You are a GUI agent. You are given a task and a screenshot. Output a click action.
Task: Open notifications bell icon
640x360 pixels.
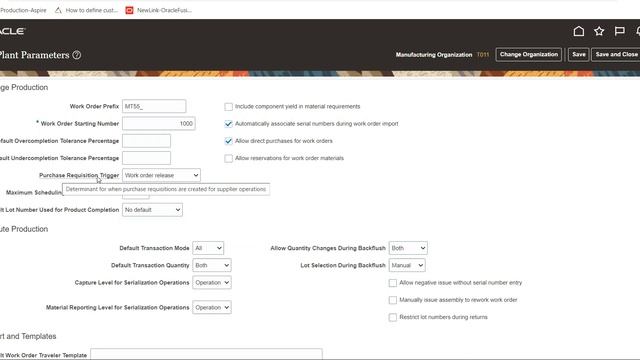(638, 31)
